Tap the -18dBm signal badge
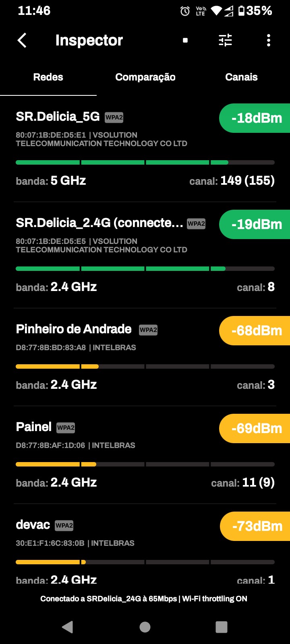 [255, 118]
